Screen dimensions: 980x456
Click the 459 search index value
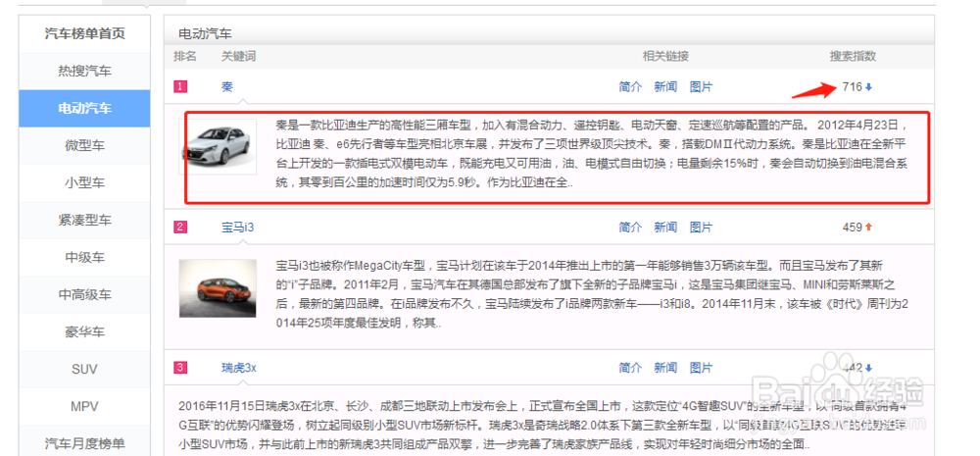click(x=852, y=228)
